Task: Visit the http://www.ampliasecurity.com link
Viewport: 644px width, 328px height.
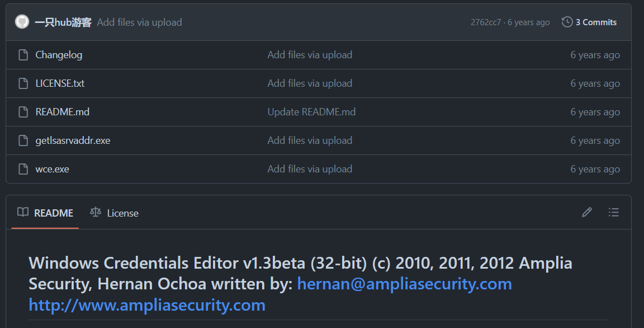Action: [147, 305]
